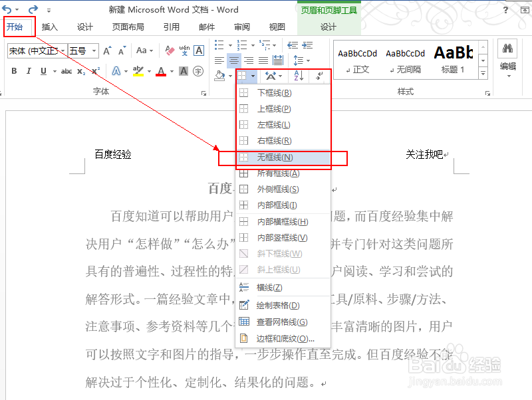Open the 邮件 ribbon tab

[x=207, y=27]
